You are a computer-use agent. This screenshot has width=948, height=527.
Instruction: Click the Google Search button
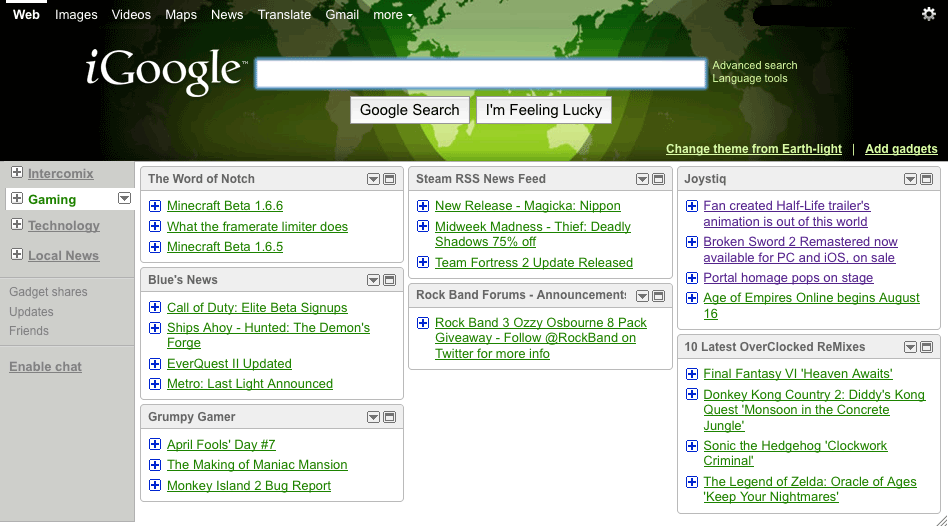(x=410, y=110)
